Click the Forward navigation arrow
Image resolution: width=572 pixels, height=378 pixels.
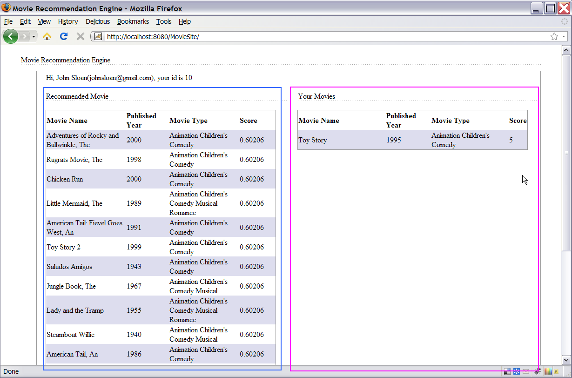click(x=24, y=36)
